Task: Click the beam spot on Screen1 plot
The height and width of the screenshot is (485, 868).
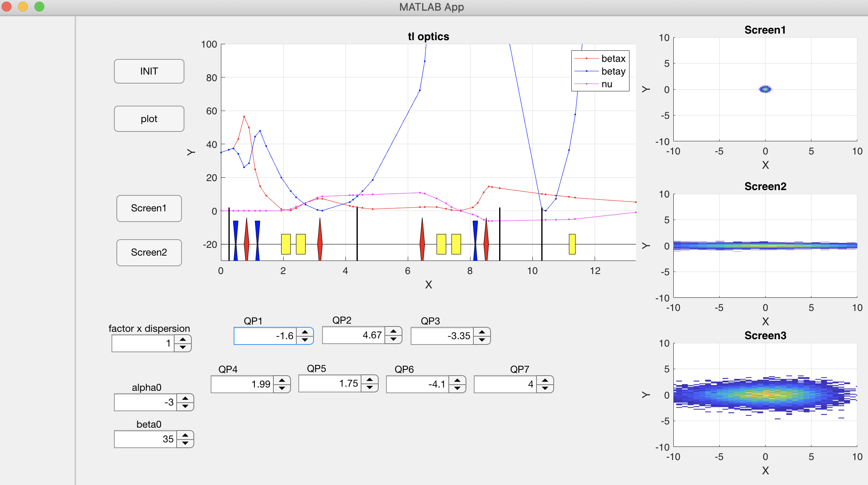Action: click(765, 89)
